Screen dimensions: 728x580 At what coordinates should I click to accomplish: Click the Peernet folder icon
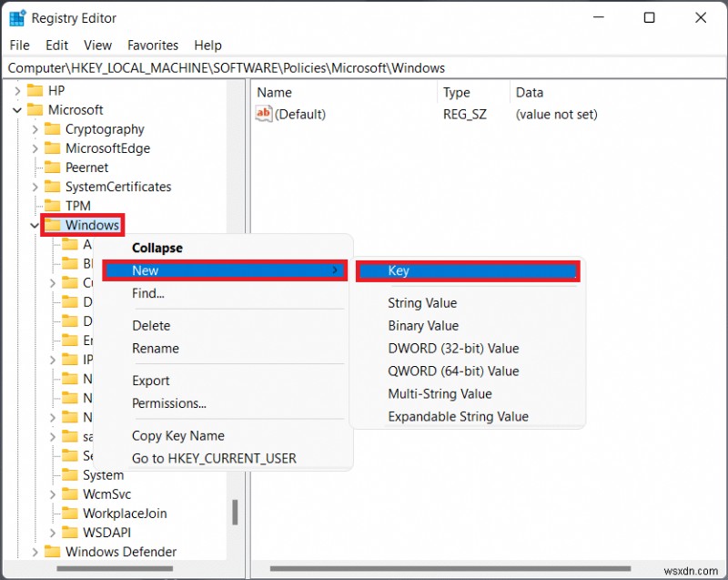pyautogui.click(x=53, y=167)
